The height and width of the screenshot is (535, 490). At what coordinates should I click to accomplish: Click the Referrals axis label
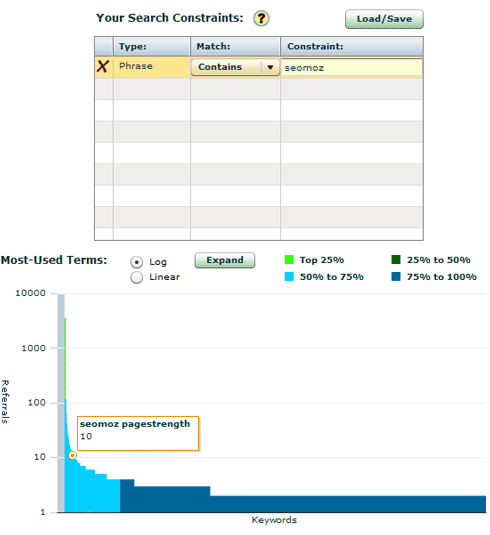pyautogui.click(x=5, y=402)
